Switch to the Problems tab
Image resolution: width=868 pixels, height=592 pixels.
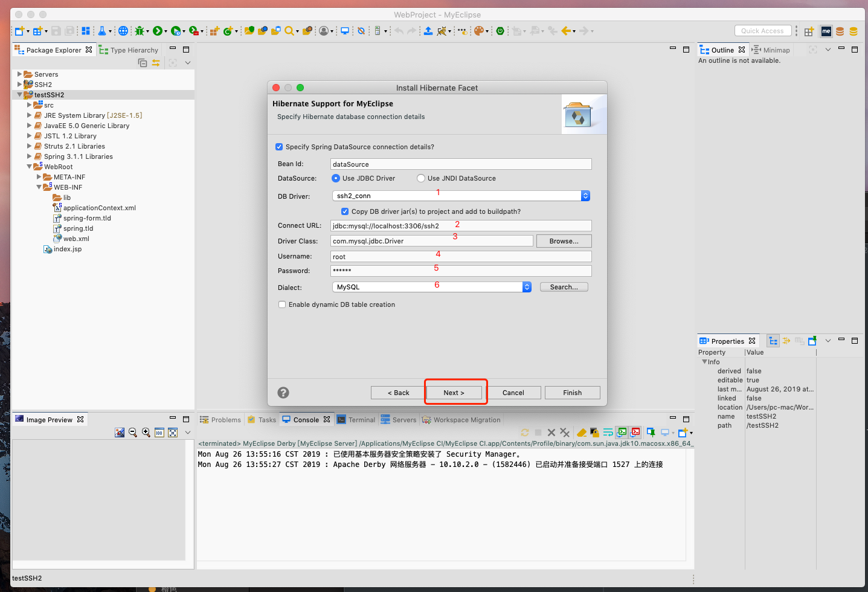click(x=220, y=420)
